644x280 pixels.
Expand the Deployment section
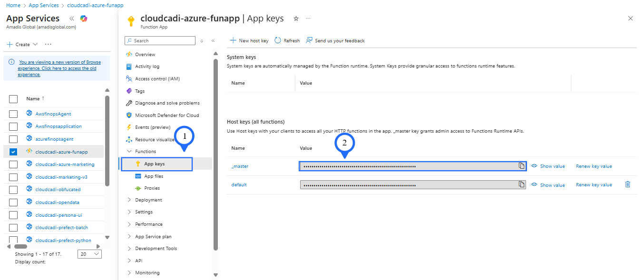129,200
